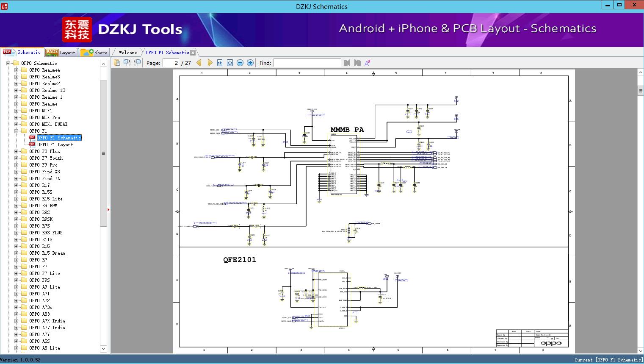This screenshot has height=364, width=644.
Task: Fit whole page in view icon
Action: click(x=230, y=63)
